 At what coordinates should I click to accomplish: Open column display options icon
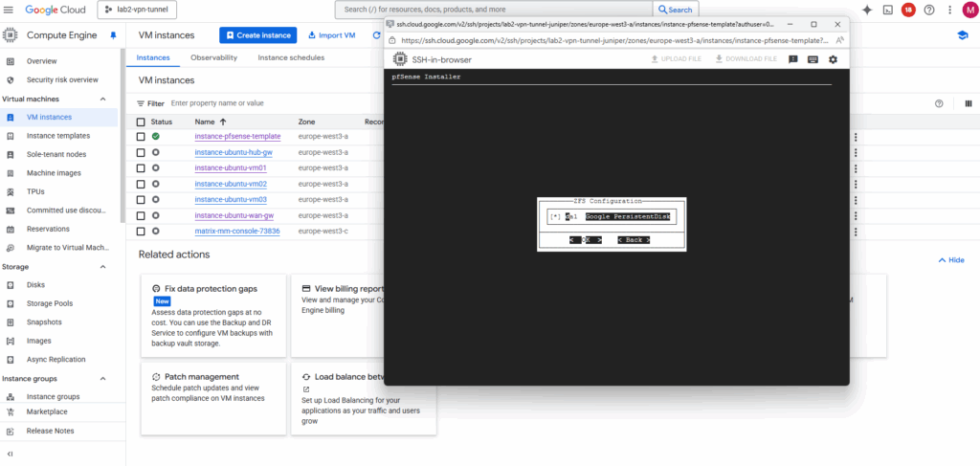969,103
